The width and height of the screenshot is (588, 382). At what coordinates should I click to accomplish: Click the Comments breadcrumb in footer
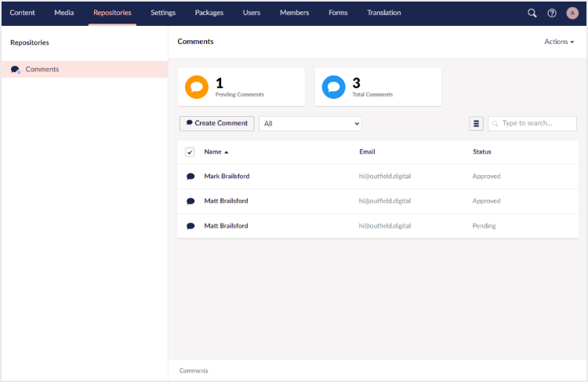click(194, 370)
